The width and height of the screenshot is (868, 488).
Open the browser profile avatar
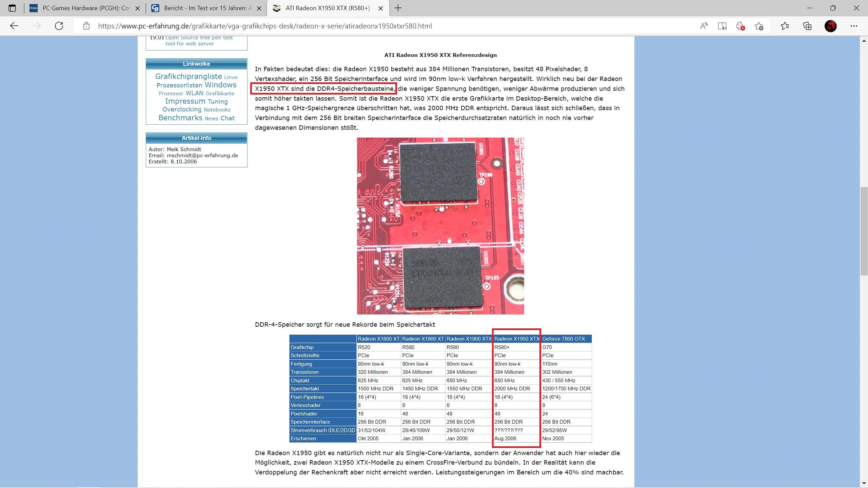831,26
